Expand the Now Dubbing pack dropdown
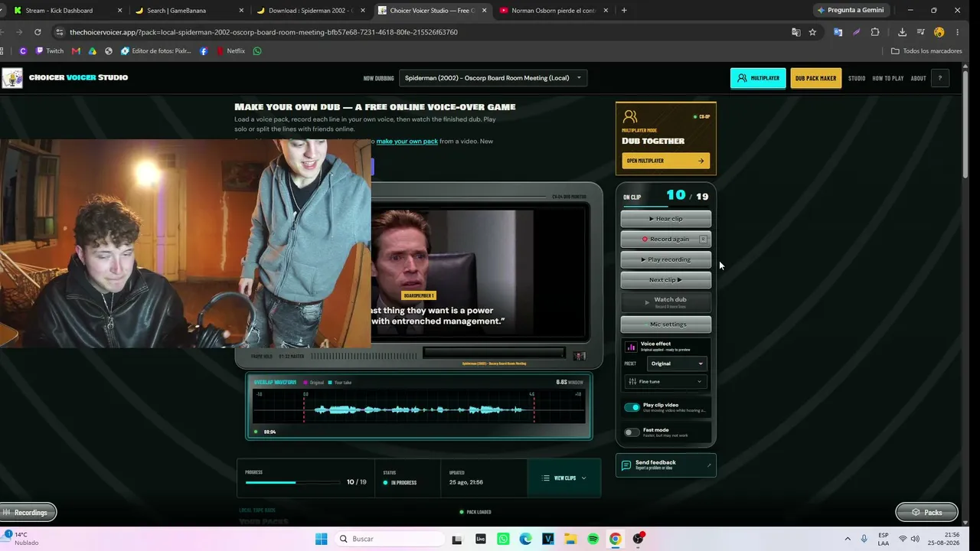The height and width of the screenshot is (551, 980). pyautogui.click(x=493, y=78)
